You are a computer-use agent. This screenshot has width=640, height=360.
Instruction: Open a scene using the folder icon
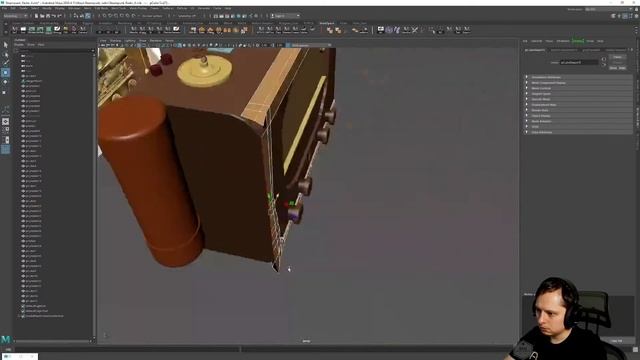coord(42,16)
